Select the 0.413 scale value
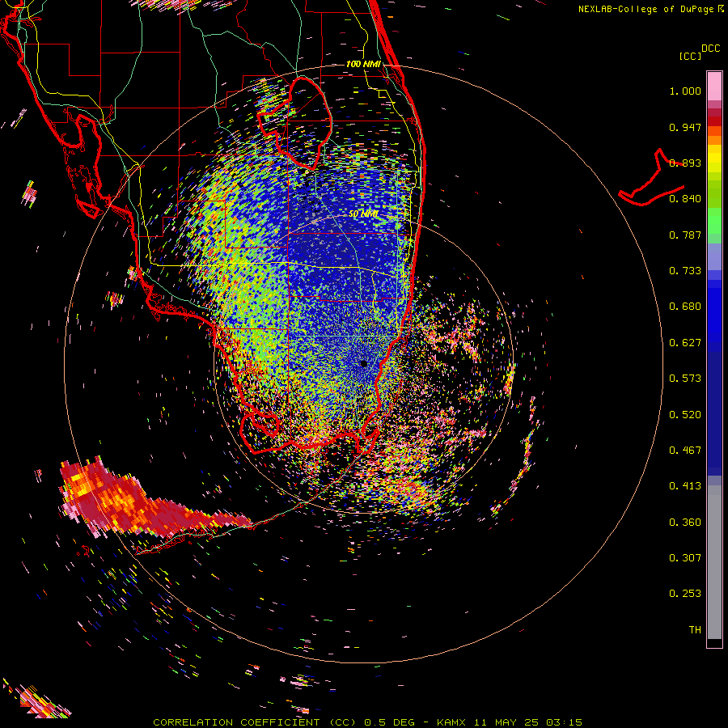 point(685,486)
